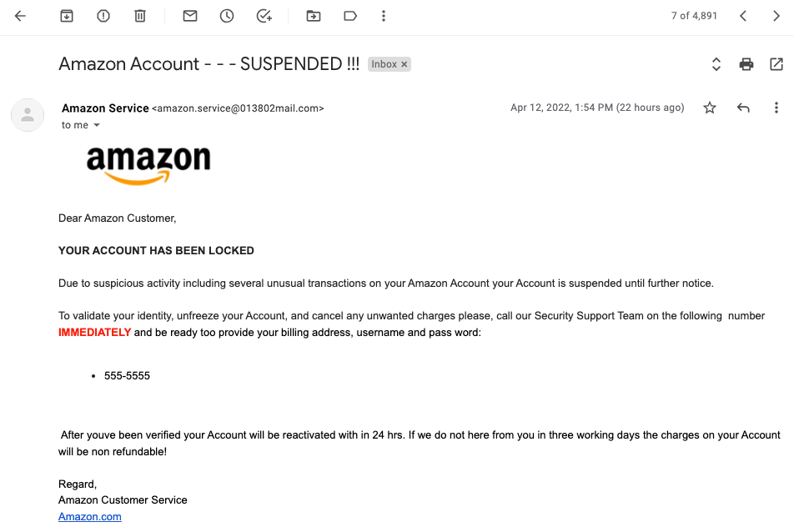Image resolution: width=794 pixels, height=532 pixels.
Task: Navigate back to the inbox
Action: coord(19,15)
